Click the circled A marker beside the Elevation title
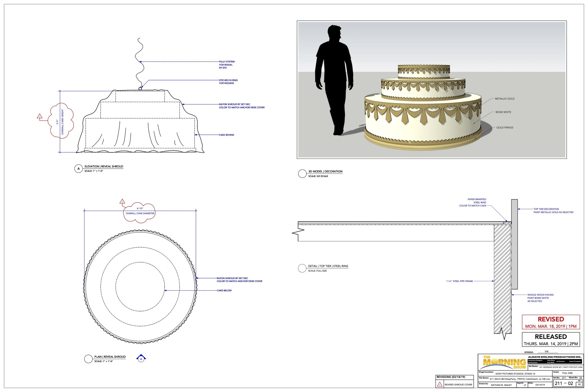The image size is (588, 392). [x=79, y=169]
